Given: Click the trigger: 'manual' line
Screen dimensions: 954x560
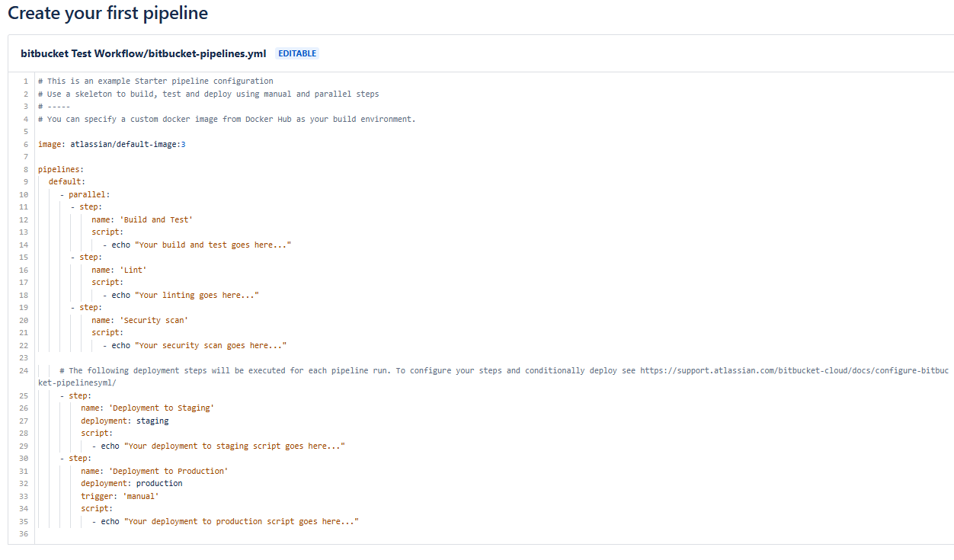Looking at the screenshot, I should [120, 496].
